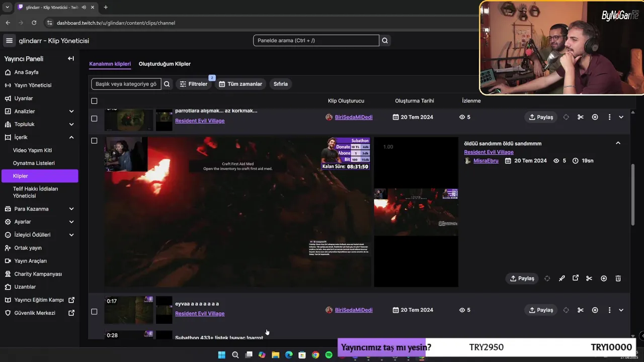Focus Başlık veya kategoriye göre filter field

tap(126, 84)
